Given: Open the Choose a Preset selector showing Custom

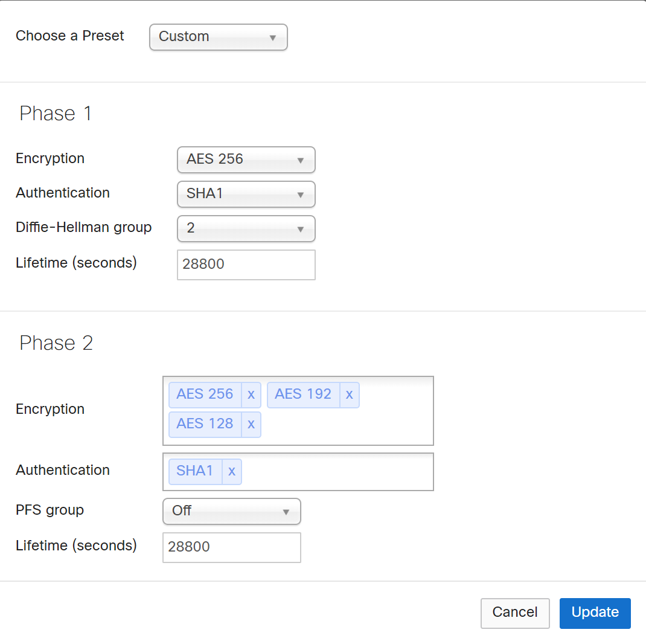Looking at the screenshot, I should pyautogui.click(x=218, y=37).
